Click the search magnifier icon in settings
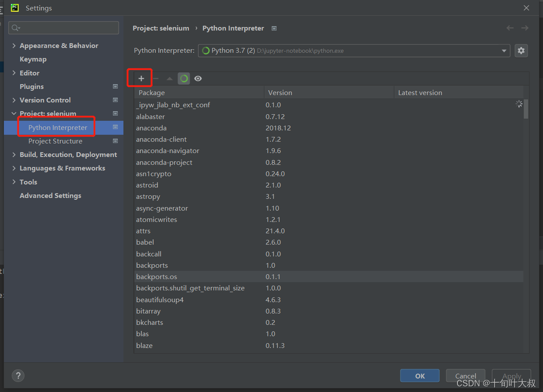This screenshot has width=543, height=392. [16, 28]
